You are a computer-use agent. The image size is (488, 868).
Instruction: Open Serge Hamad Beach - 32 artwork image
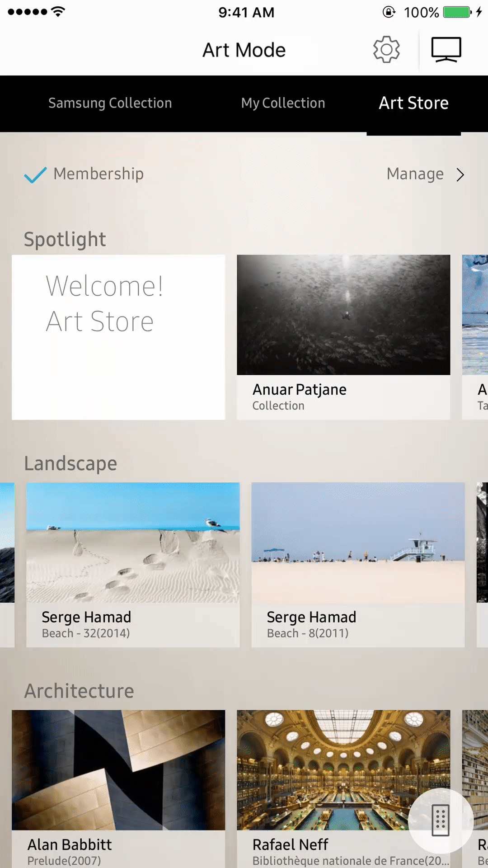coord(133,542)
